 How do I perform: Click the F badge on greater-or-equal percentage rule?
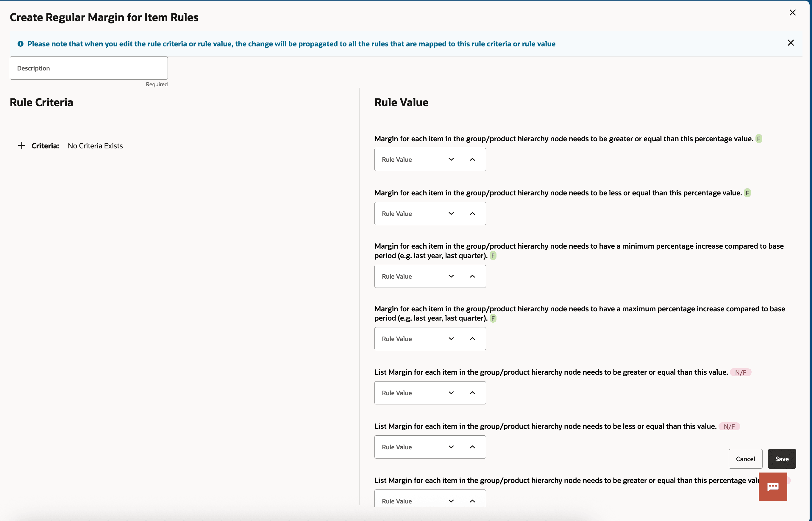click(x=759, y=139)
